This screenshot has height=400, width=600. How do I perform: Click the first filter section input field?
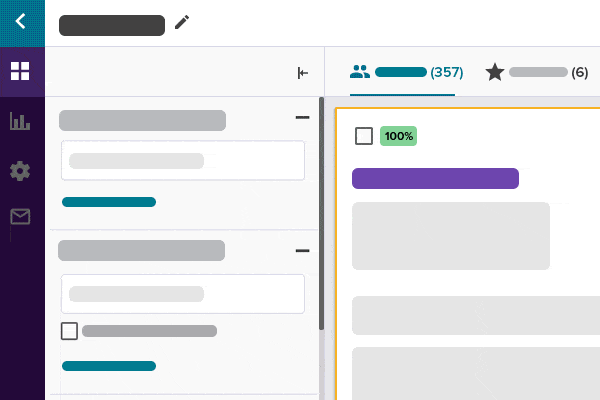[x=183, y=160]
